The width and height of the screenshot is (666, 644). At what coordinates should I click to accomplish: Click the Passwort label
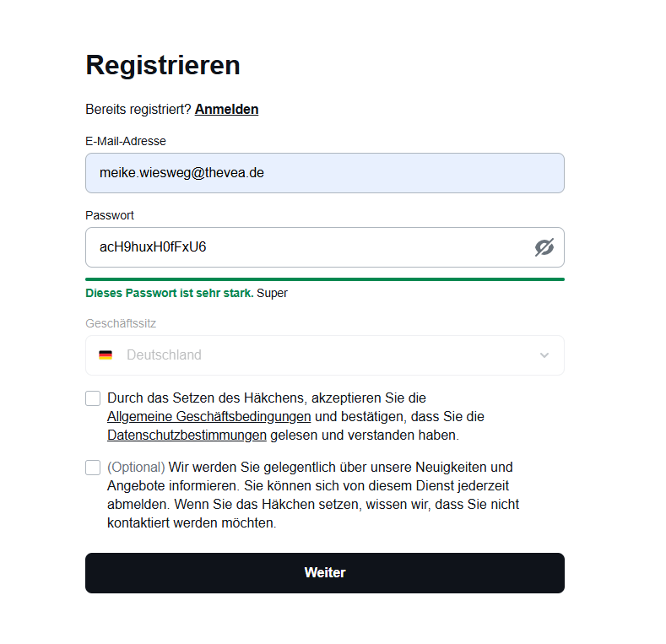(110, 215)
